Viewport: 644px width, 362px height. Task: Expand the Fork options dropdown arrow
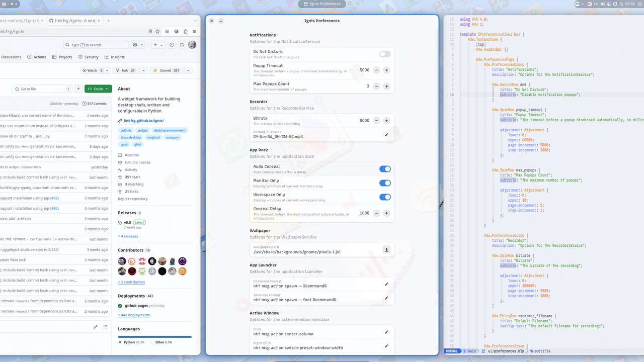click(x=143, y=70)
